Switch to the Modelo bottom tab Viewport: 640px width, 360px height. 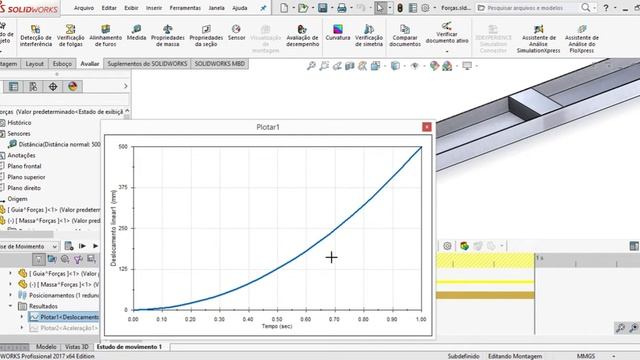[x=46, y=347]
